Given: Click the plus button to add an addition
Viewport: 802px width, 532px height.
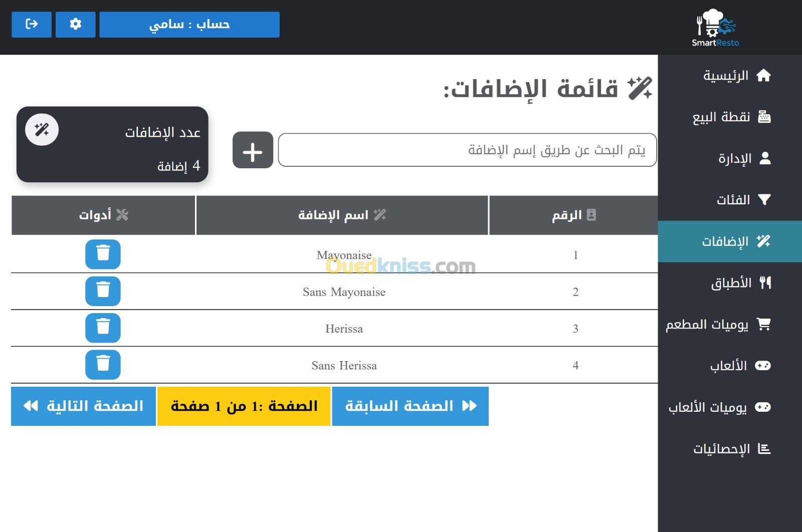Looking at the screenshot, I should pos(253,150).
